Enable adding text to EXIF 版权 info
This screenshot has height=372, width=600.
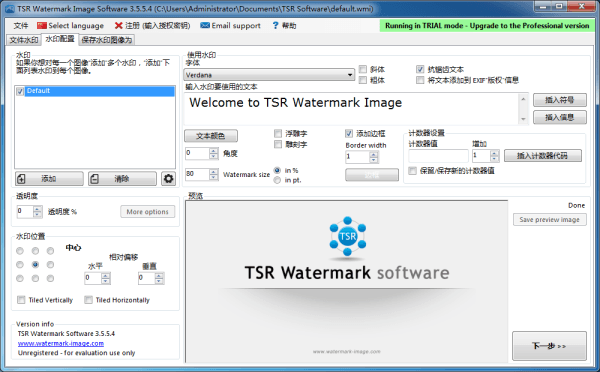pos(420,80)
